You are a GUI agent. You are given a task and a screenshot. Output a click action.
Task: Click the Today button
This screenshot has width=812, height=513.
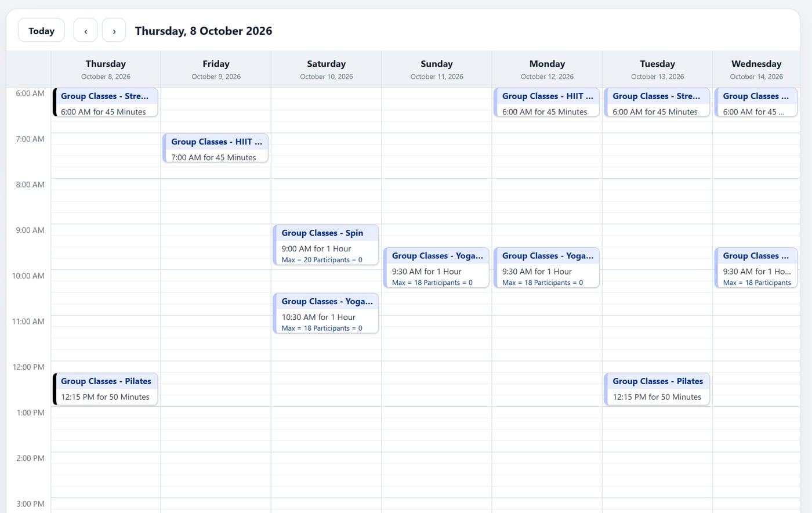coord(41,31)
